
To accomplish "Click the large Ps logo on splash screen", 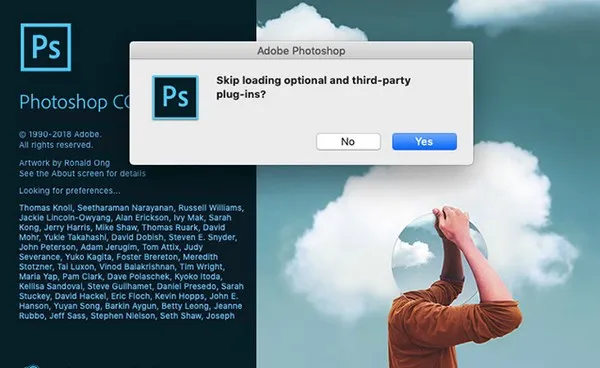I will point(46,47).
